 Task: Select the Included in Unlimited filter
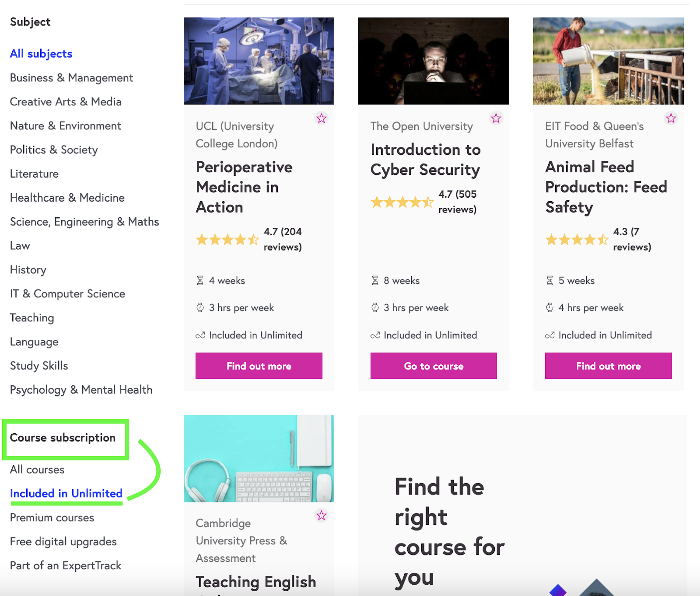(x=66, y=493)
